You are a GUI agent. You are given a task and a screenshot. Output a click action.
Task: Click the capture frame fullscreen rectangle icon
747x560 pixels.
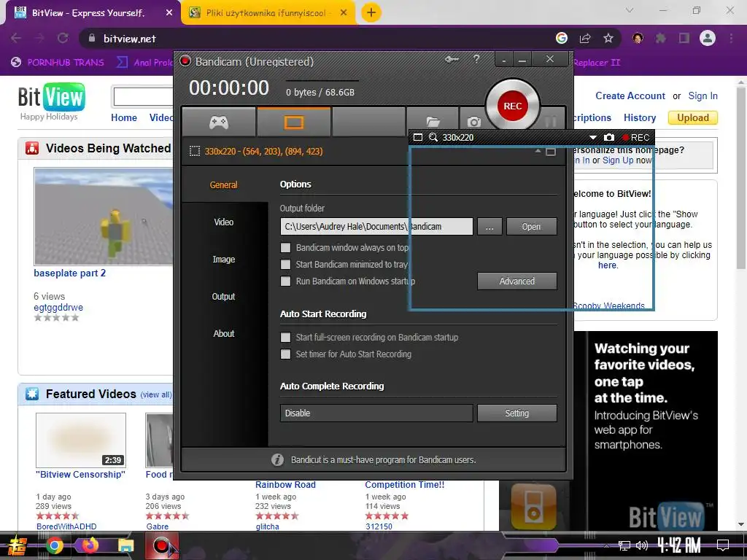tap(418, 138)
